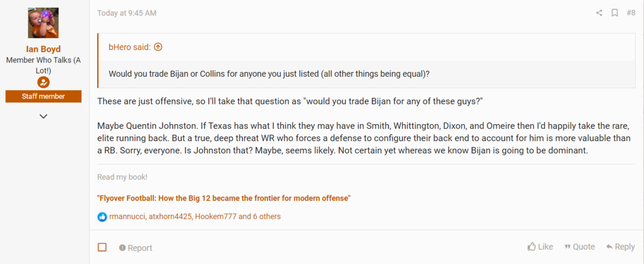Click the 'Staff member' banner
The width and height of the screenshot is (644, 264).
click(x=43, y=97)
